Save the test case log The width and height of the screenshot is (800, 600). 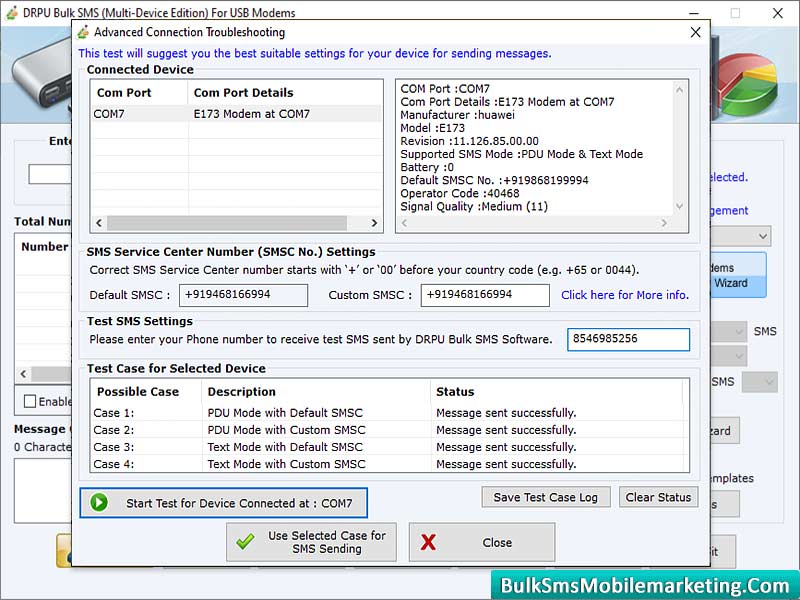tap(545, 497)
